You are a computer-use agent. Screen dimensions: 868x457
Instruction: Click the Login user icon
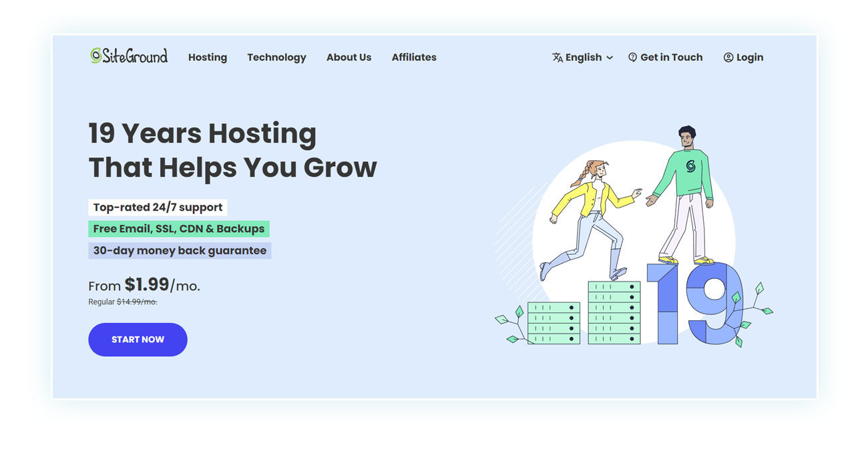pos(728,57)
